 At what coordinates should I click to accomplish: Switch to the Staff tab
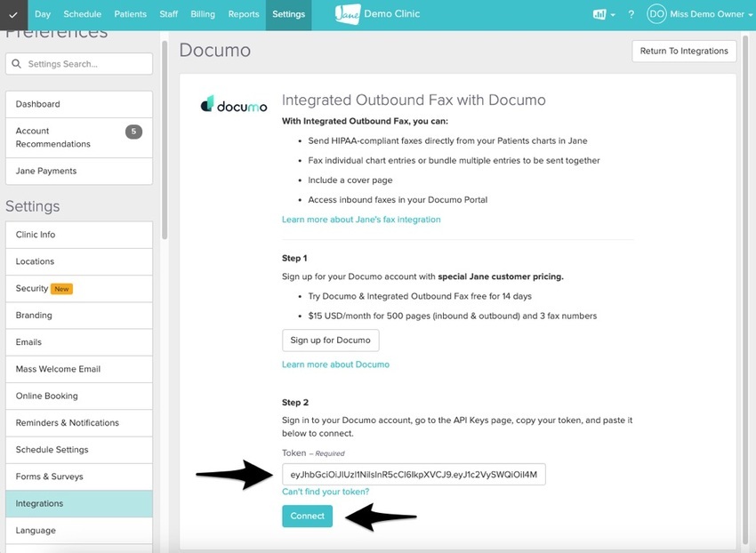click(x=169, y=14)
